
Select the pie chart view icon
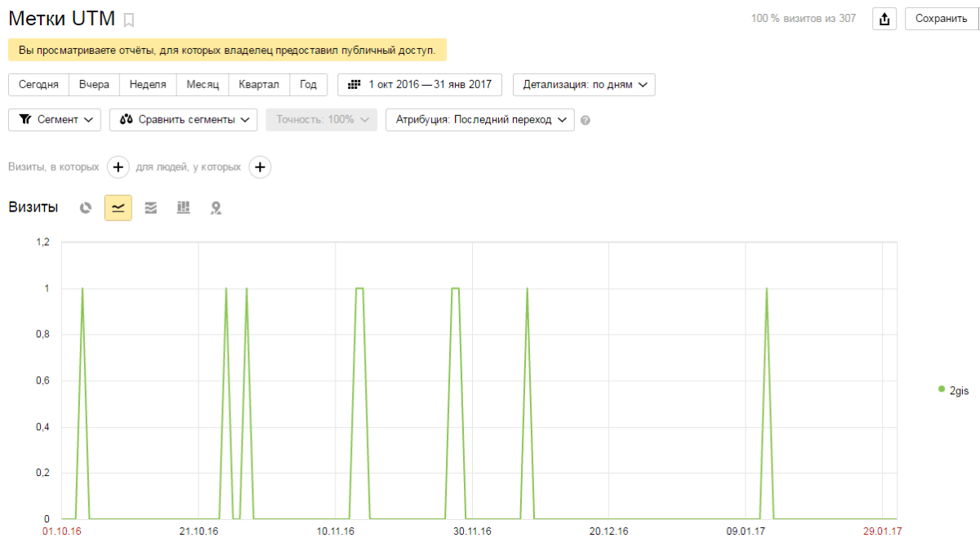coord(85,208)
